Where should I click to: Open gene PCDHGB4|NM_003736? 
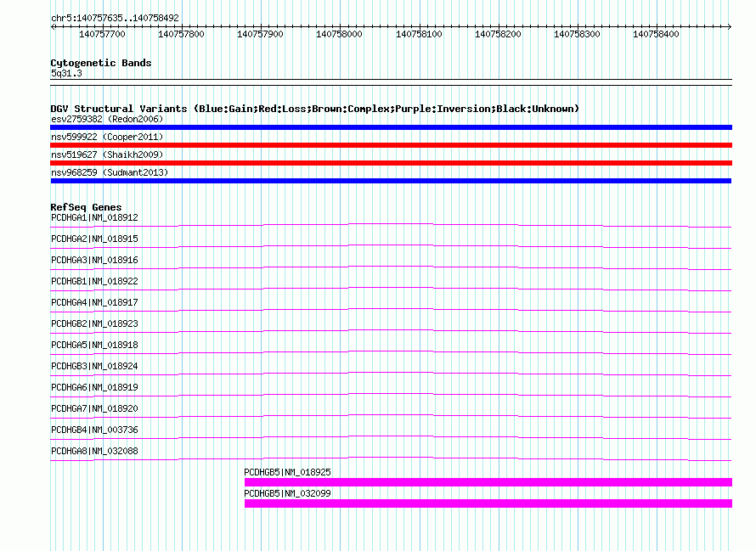tap(94, 430)
